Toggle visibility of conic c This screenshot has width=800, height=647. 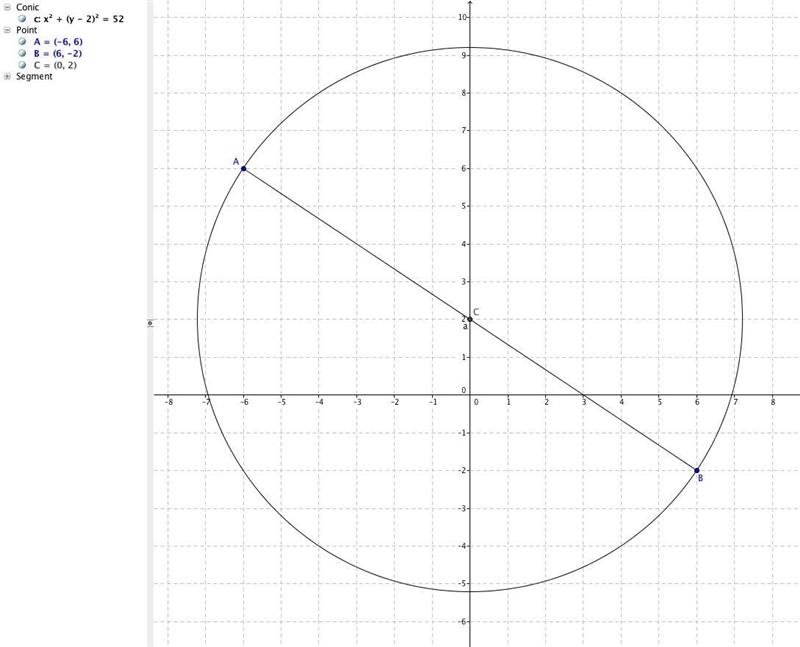tap(22, 18)
